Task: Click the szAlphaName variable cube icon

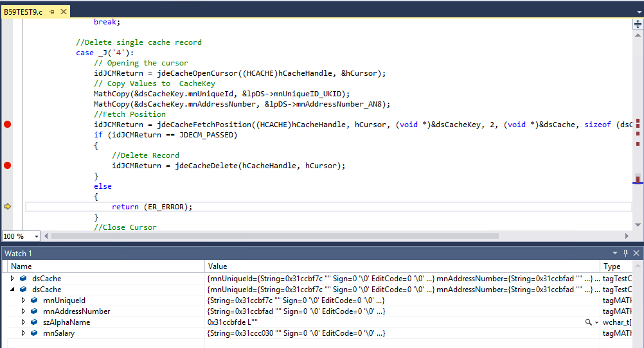Action: 34,322
